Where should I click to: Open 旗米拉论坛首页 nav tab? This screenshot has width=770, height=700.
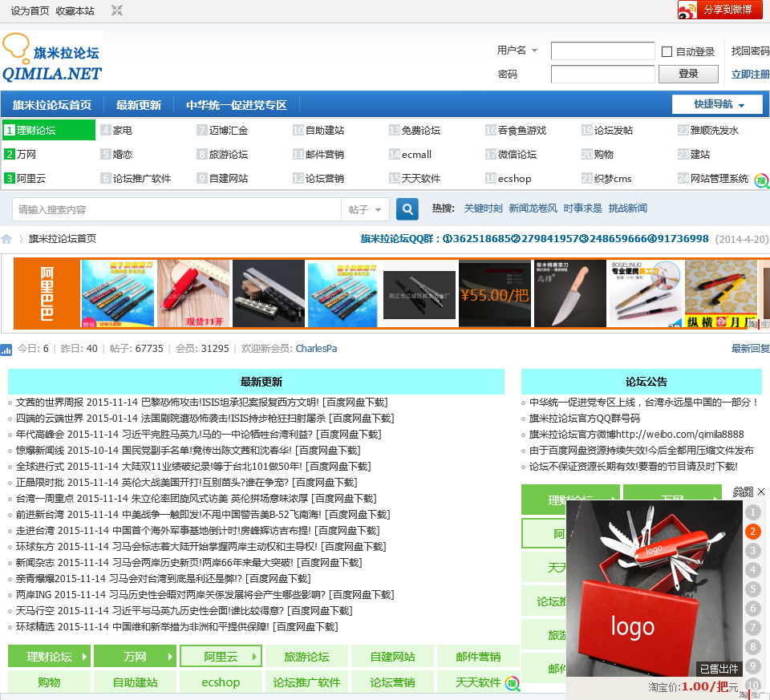point(52,105)
